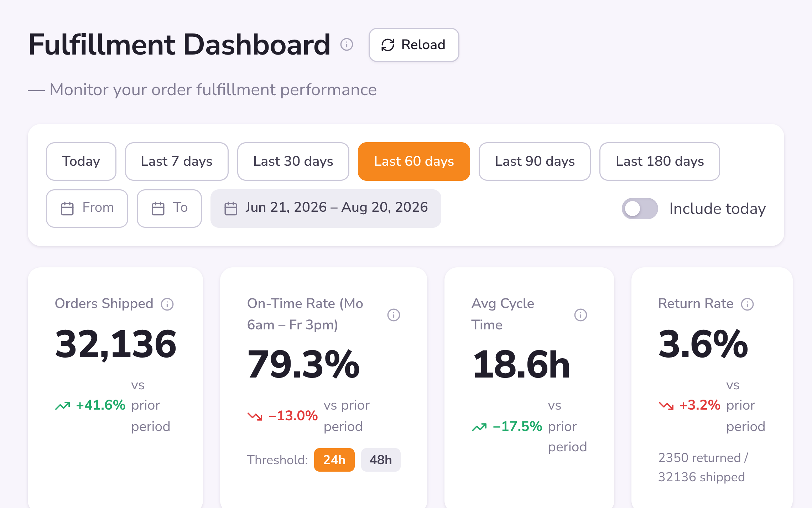The image size is (812, 508).
Task: Click the 18.6h cycle time value
Action: coord(521,364)
